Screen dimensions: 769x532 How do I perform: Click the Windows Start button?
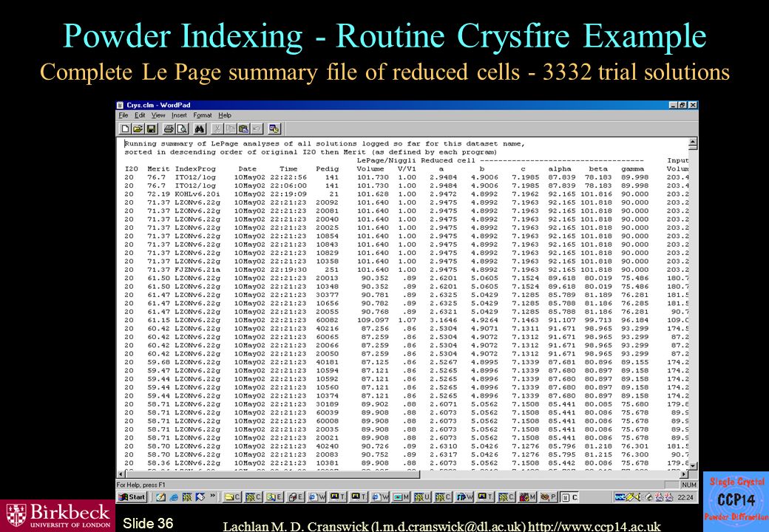[x=132, y=497]
